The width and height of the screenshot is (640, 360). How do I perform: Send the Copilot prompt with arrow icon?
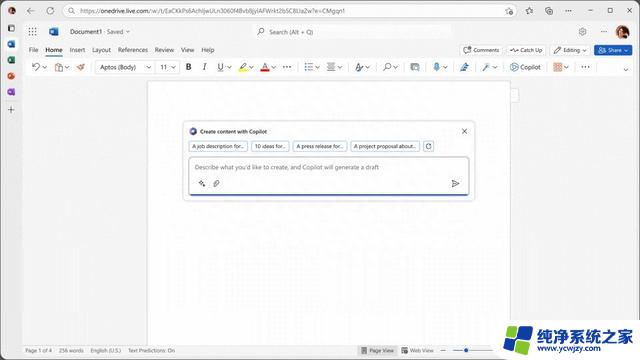[x=455, y=184]
